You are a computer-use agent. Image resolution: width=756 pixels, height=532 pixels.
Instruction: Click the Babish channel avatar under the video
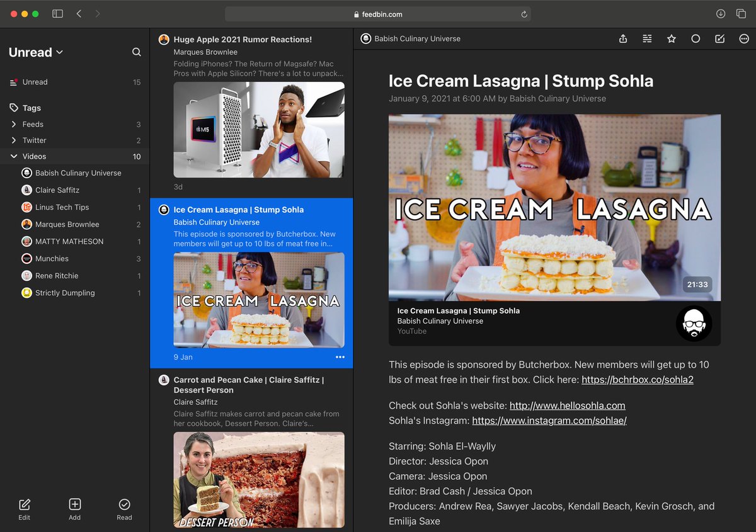coord(694,324)
